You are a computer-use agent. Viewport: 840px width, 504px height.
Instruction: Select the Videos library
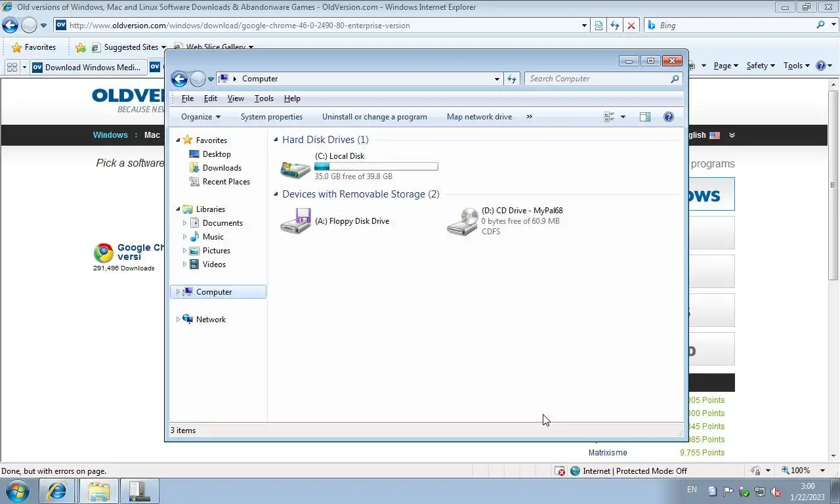point(214,264)
